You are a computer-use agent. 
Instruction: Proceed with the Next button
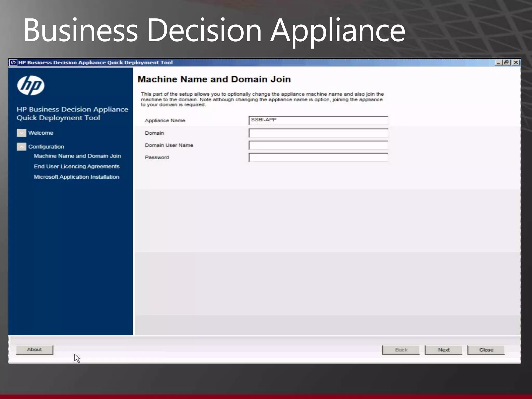coord(443,350)
